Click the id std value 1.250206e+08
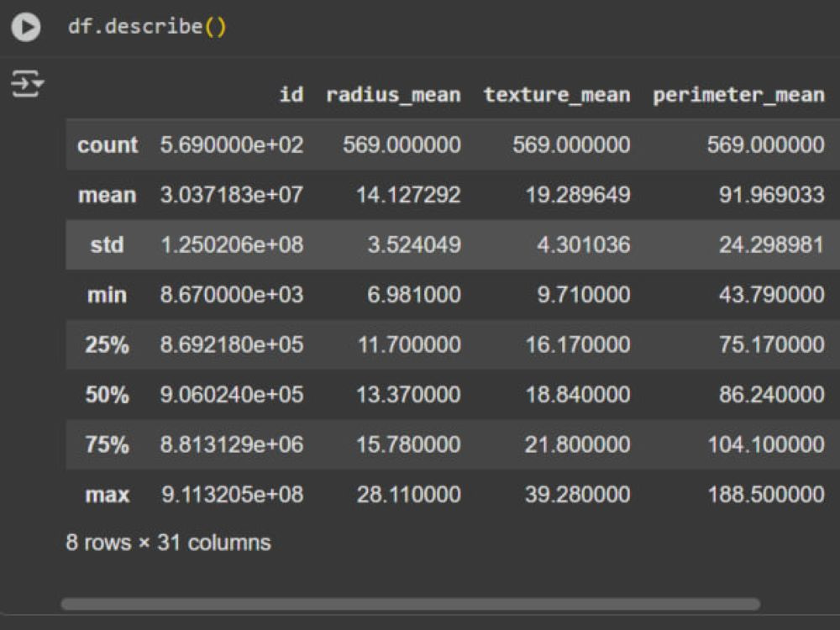 (x=232, y=244)
